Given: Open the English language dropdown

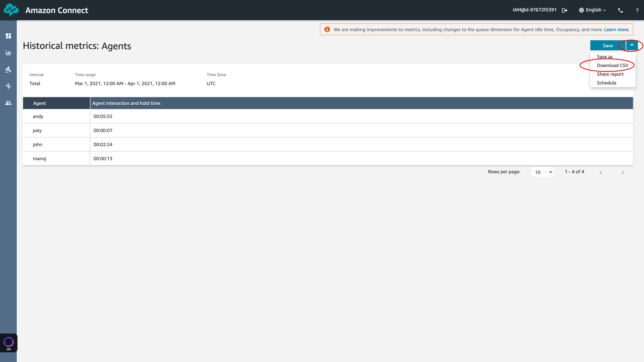Looking at the screenshot, I should [x=592, y=10].
